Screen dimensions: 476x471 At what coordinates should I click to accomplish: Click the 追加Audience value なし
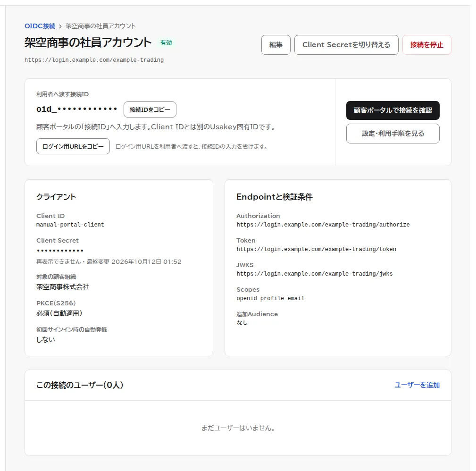point(242,323)
